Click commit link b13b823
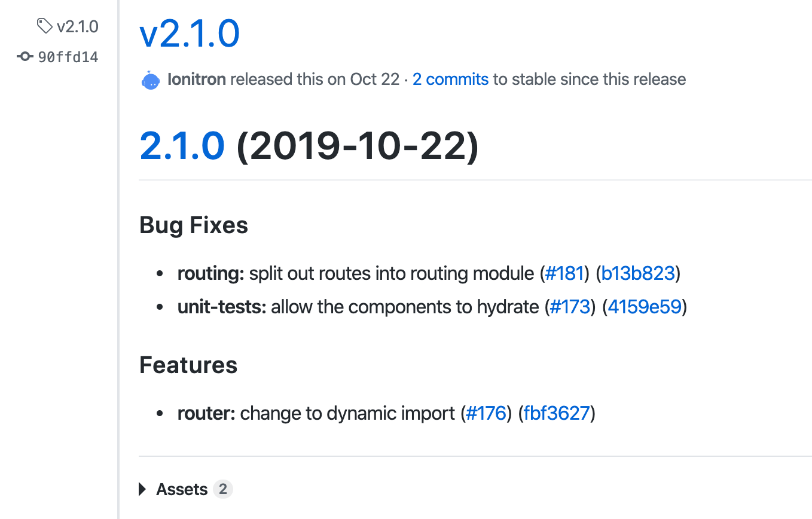This screenshot has height=519, width=812. (x=637, y=273)
